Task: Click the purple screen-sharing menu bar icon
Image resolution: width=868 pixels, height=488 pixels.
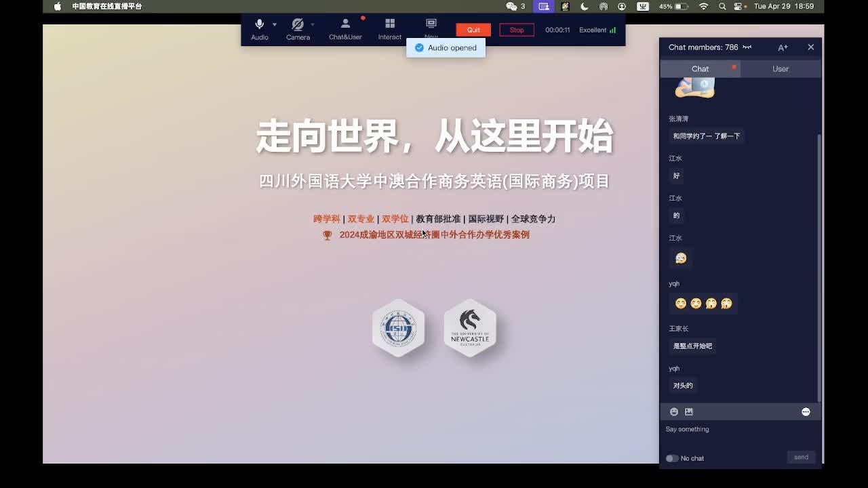Action: tap(544, 6)
